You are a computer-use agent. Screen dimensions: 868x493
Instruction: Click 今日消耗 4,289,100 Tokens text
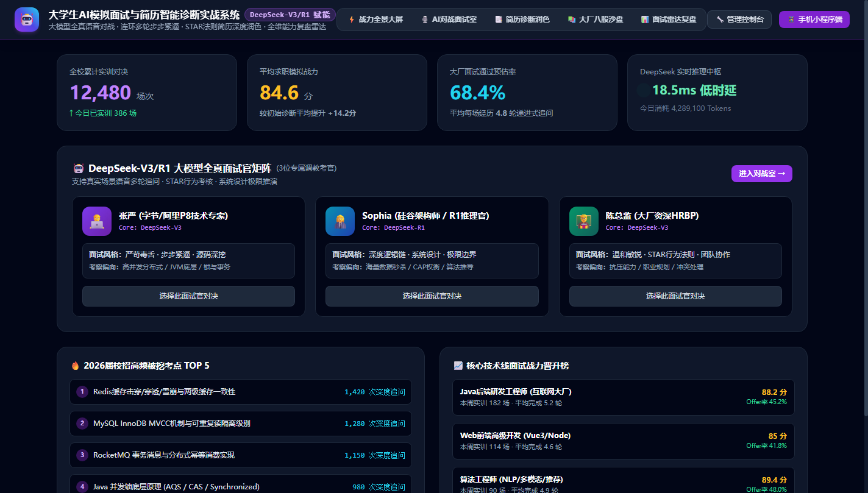click(x=685, y=108)
